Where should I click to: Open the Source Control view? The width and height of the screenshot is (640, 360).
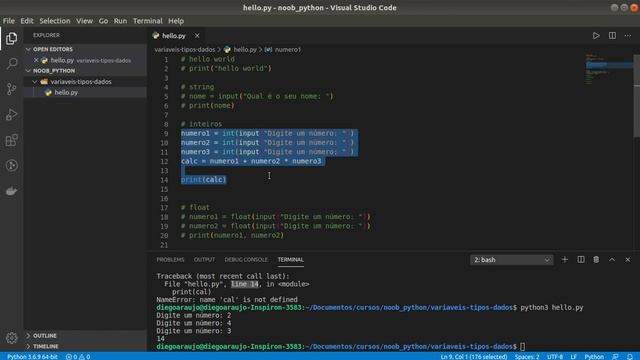[11, 89]
